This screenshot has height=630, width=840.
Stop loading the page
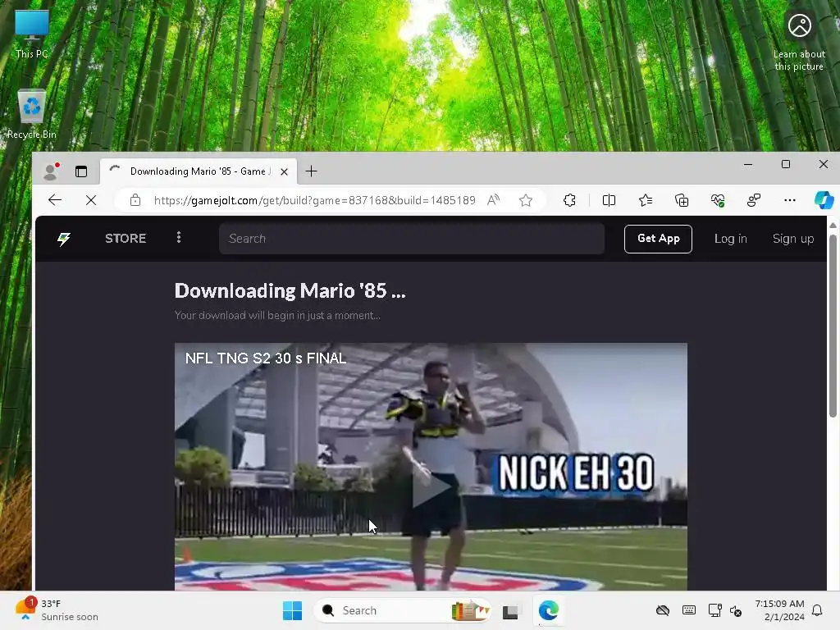91,200
